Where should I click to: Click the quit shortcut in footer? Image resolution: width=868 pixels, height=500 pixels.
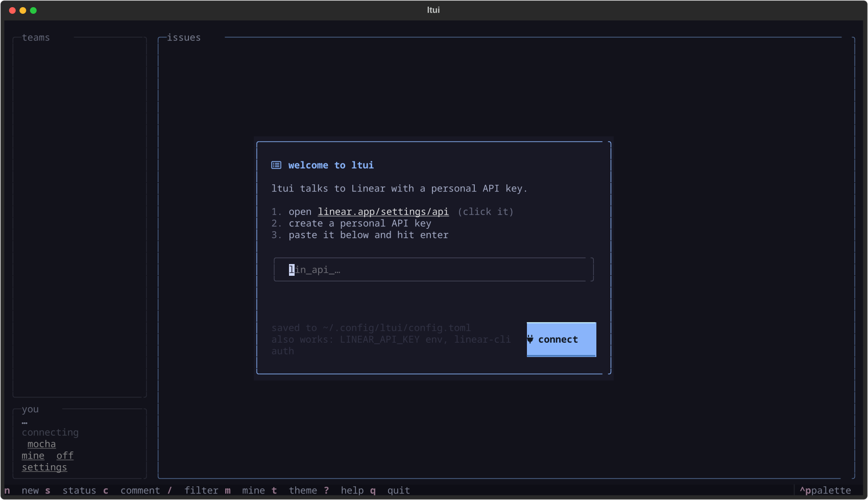click(390, 490)
